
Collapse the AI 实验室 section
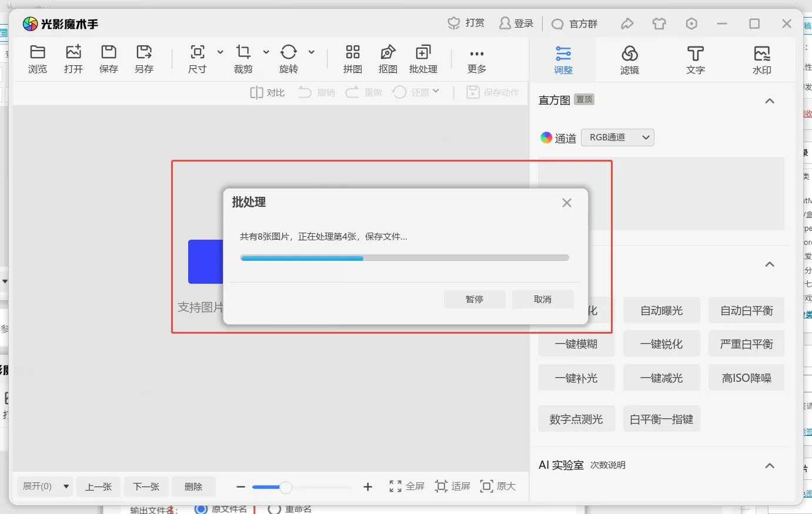coord(770,466)
